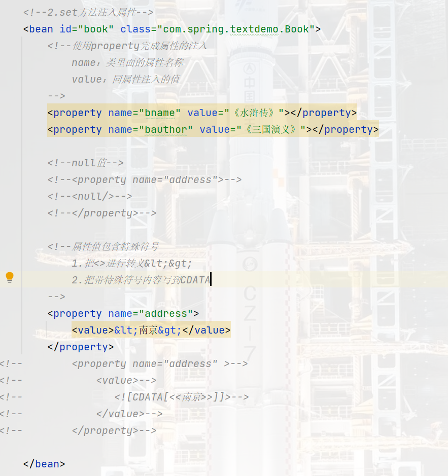
Task: Click comment line 'value：同属性注入的值'
Action: tap(126, 79)
